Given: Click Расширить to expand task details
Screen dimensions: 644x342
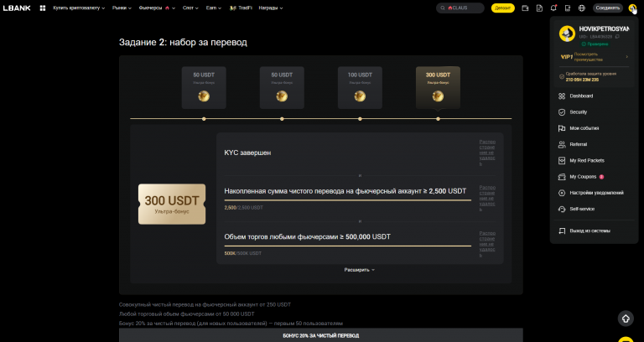Looking at the screenshot, I should click(x=360, y=270).
